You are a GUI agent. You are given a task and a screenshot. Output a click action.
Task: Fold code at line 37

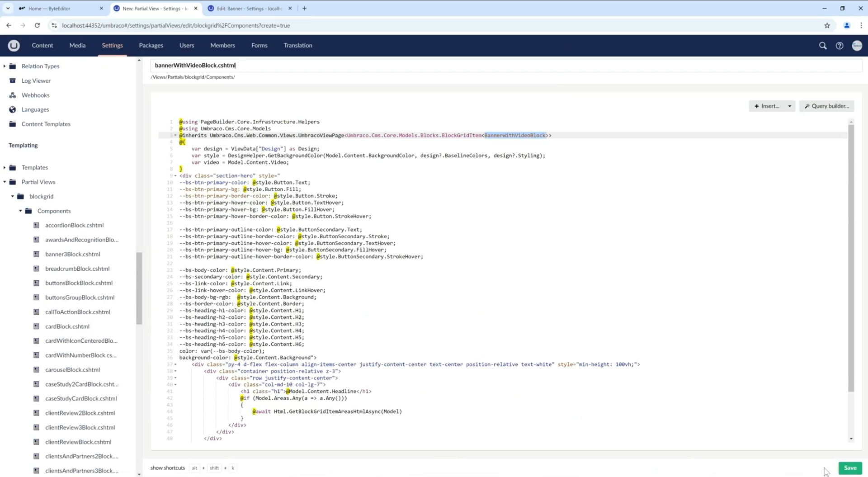point(175,364)
